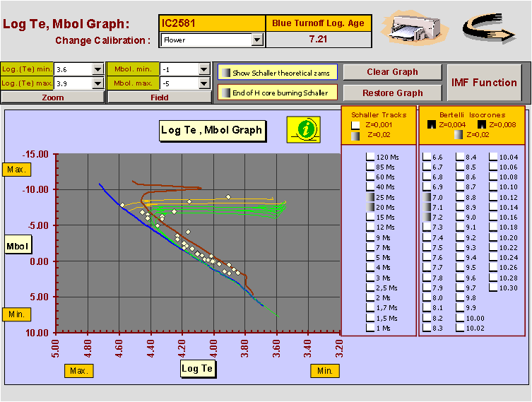Select Bertelli Z=0,004 swatch

pyautogui.click(x=431, y=124)
